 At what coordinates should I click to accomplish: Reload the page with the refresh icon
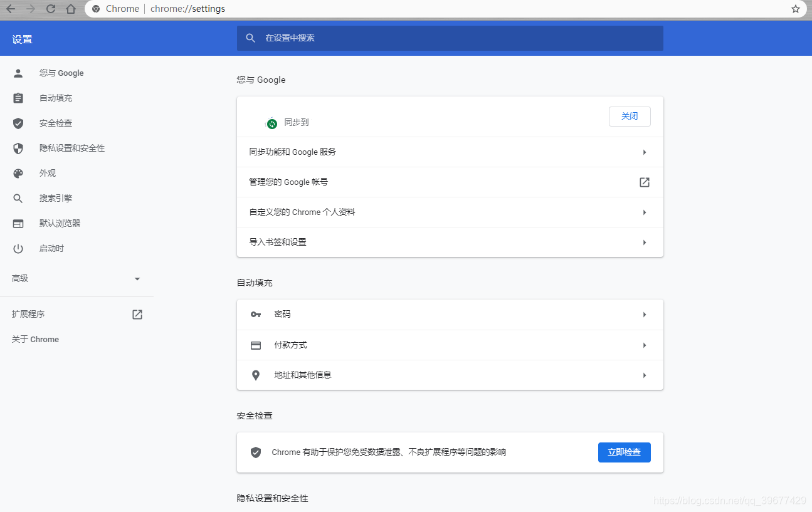(51, 9)
